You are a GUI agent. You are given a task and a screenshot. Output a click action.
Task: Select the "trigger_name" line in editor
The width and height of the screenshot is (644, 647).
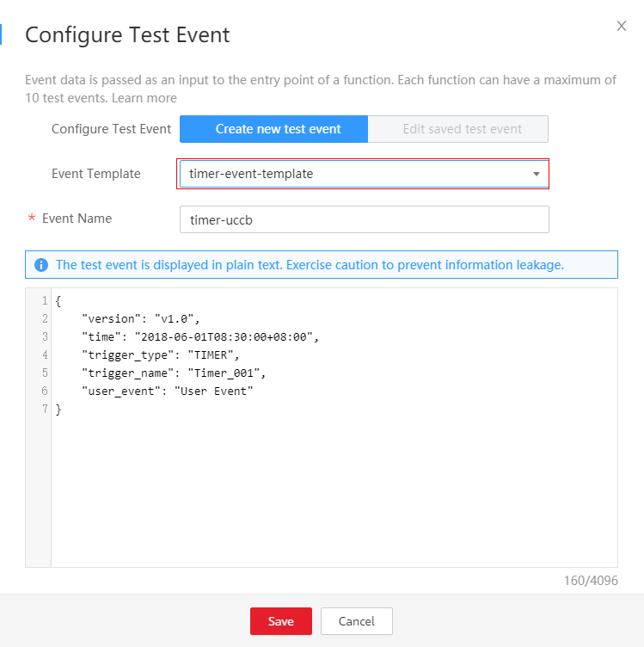[175, 373]
